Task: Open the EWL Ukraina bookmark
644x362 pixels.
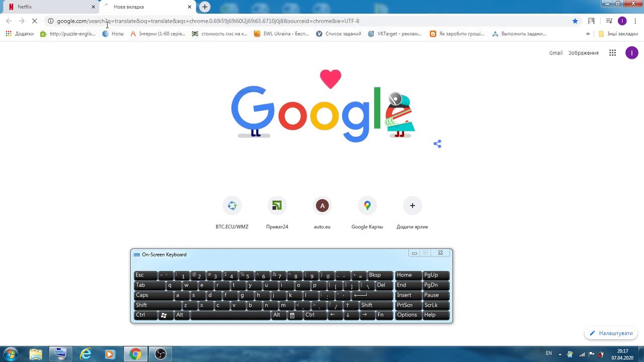Action: pyautogui.click(x=281, y=34)
